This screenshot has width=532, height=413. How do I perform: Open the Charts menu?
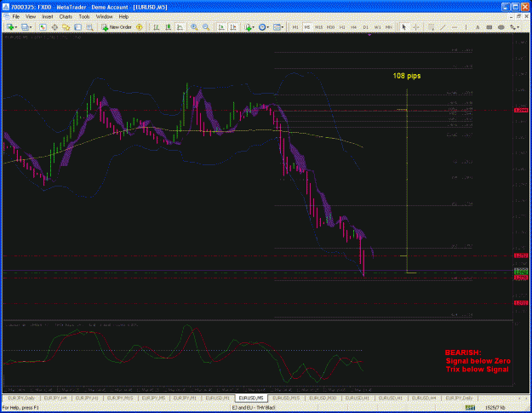tap(66, 17)
